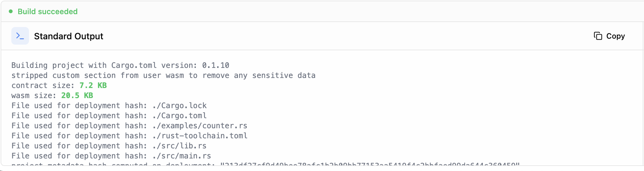Click the wasm size label text
Viewport: 644px width, 171px height.
click(34, 96)
